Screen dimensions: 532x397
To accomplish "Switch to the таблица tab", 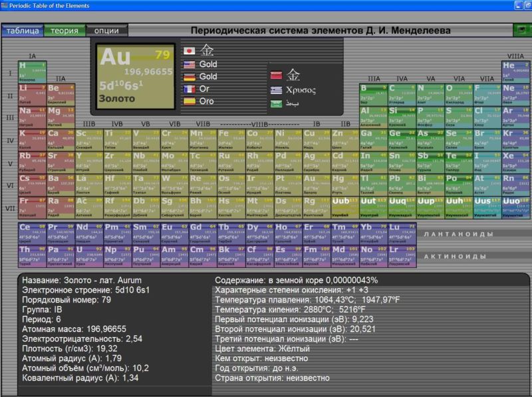I will pos(23,31).
